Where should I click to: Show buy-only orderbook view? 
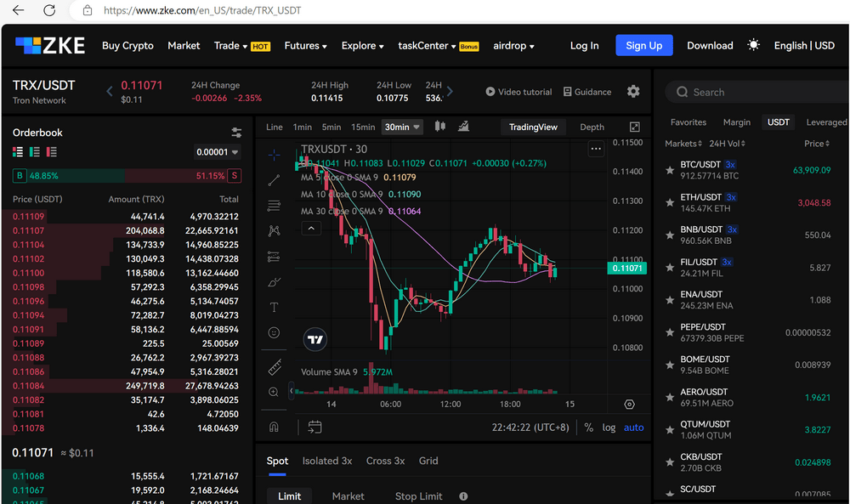pos(35,152)
